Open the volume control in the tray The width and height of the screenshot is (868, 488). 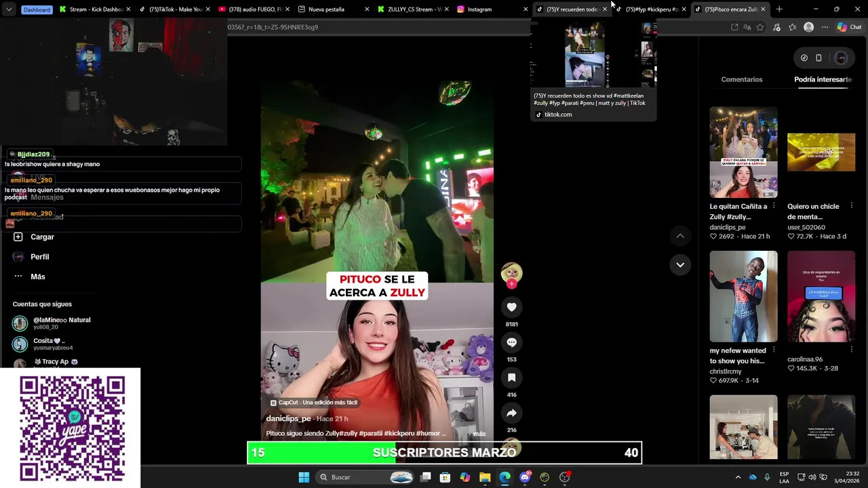click(812, 477)
